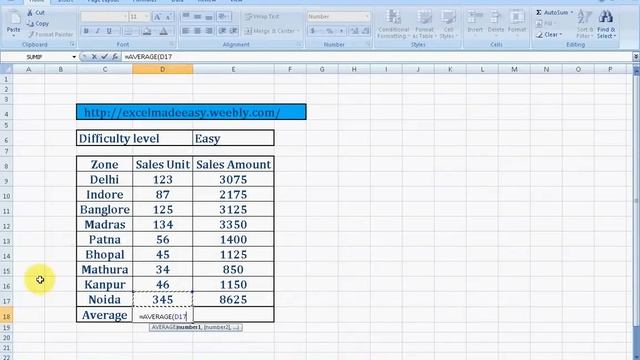The width and height of the screenshot is (640, 360).
Task: Open the AutoSum dropdown arrow
Action: 571,13
